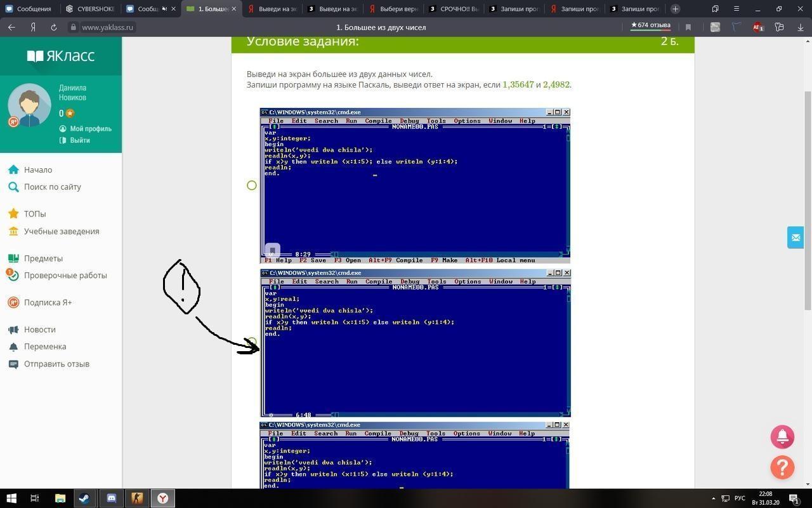Click the blue envelope message tab
This screenshot has height=508, width=812.
(x=796, y=237)
